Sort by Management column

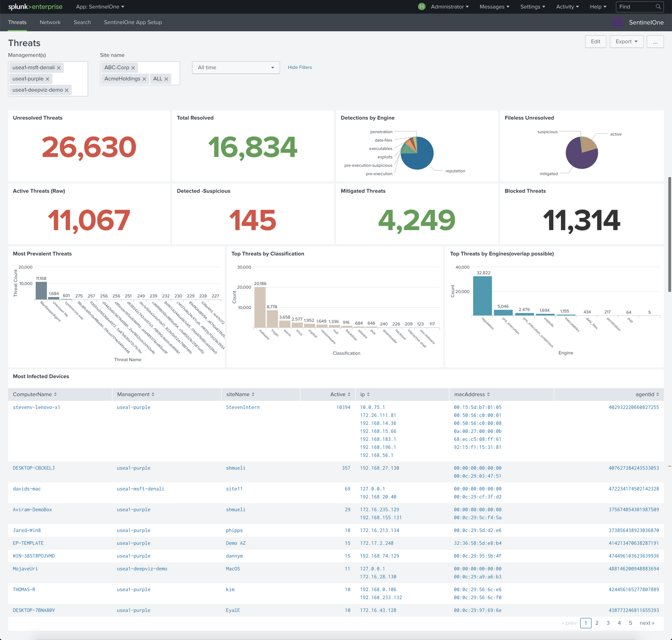pos(136,394)
